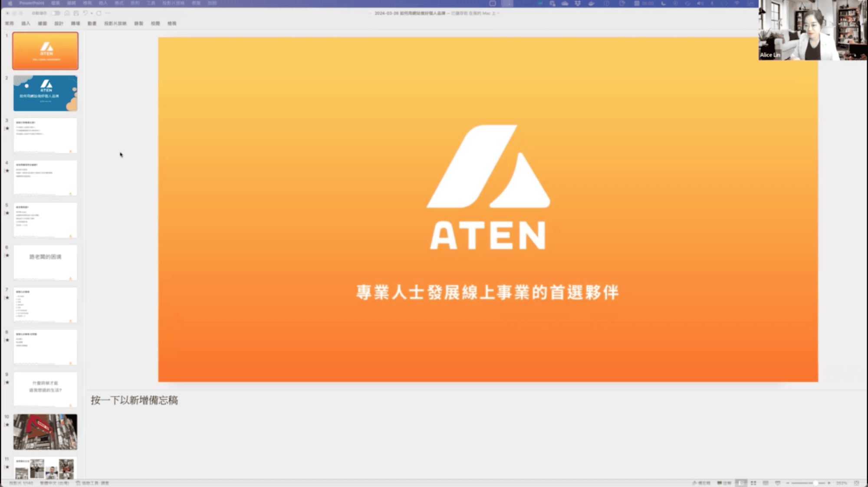
Task: Switch to Reading view icon in status bar
Action: [x=766, y=483]
